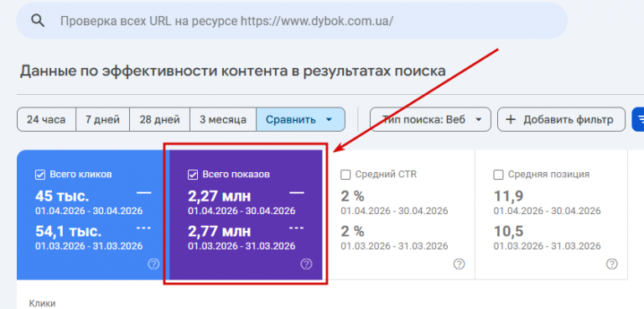Select the 24 часа time range
The image size is (644, 309).
[46, 120]
